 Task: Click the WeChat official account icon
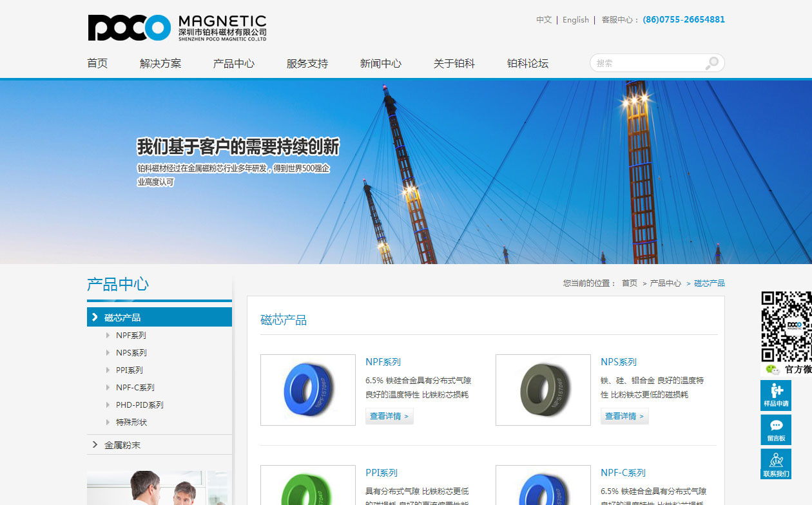click(x=772, y=369)
